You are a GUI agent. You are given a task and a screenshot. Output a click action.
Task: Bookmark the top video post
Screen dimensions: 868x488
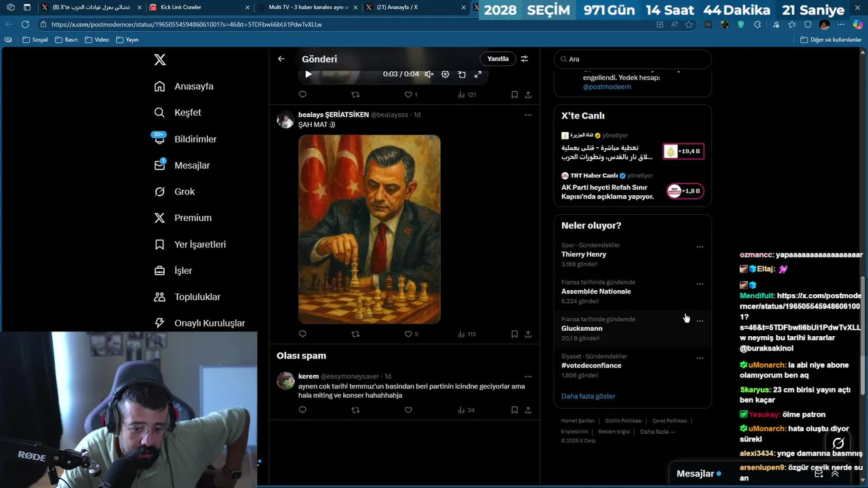click(515, 95)
